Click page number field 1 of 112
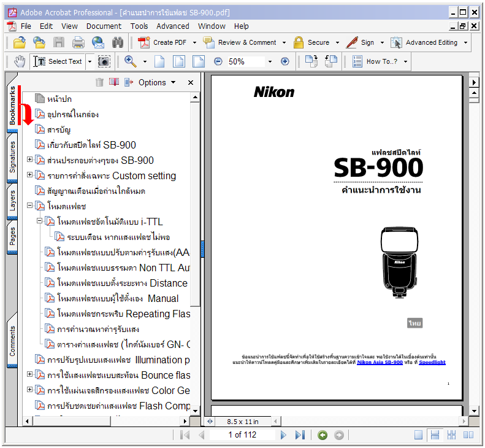The height and width of the screenshot is (448, 485). pos(242,435)
